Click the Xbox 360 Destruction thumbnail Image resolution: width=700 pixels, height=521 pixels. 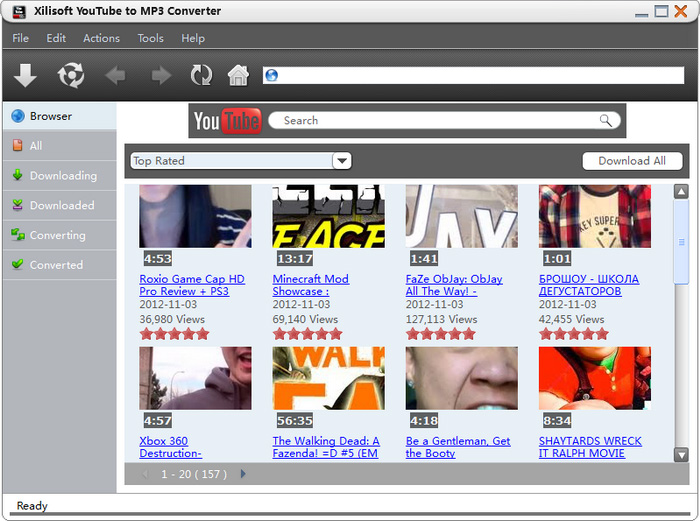(x=195, y=378)
